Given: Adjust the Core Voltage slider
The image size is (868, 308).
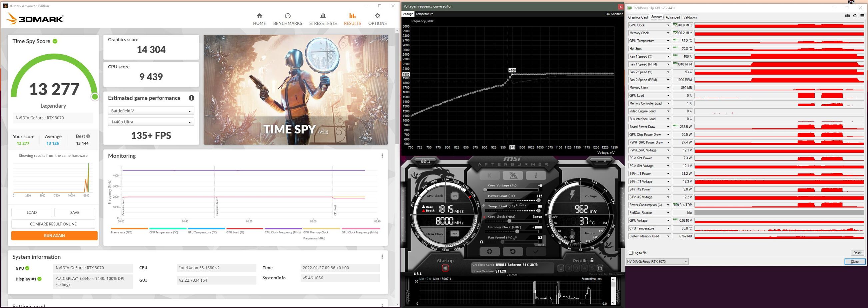Looking at the screenshot, I should (x=511, y=190).
